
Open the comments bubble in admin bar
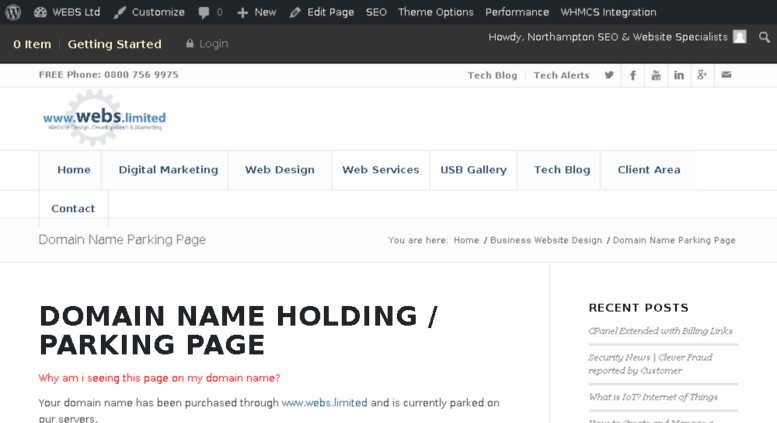pyautogui.click(x=210, y=12)
